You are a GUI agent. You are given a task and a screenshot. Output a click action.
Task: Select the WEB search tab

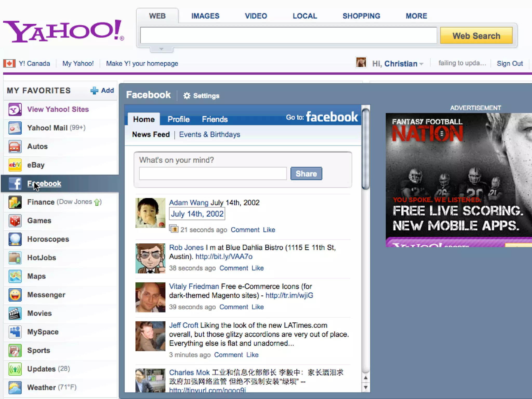click(x=157, y=16)
